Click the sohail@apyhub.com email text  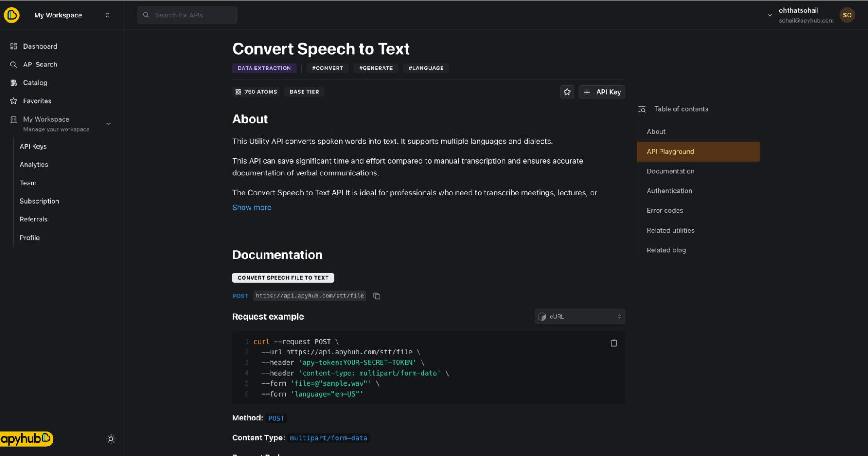[x=806, y=20]
